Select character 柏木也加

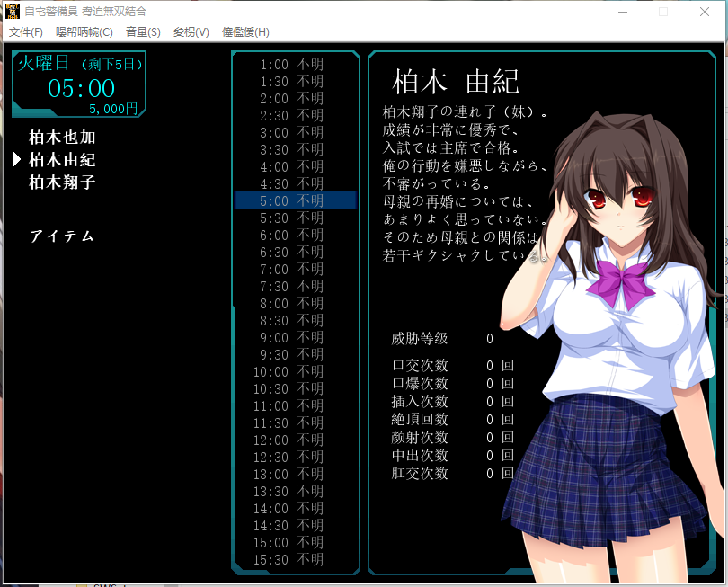[62, 138]
